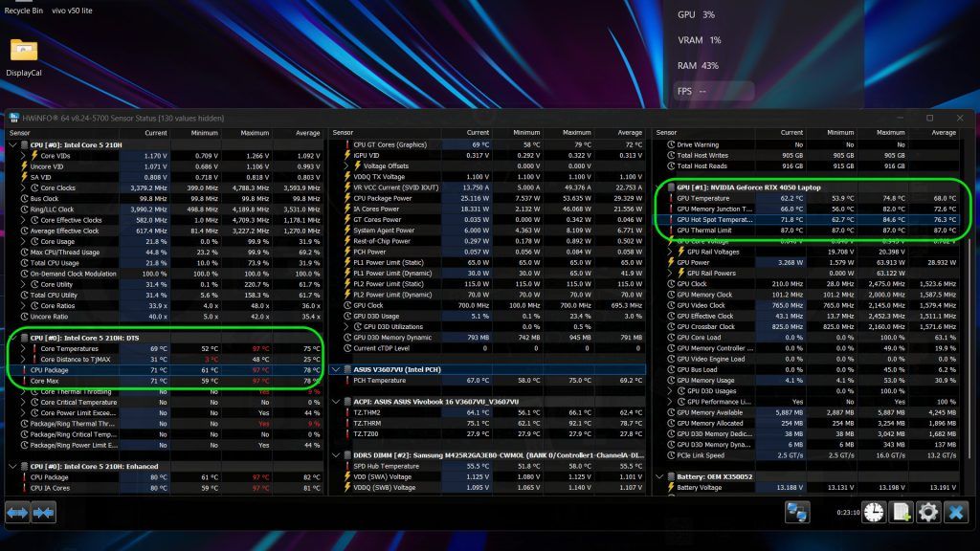
Task: Open HWiNFO sensor settings gear
Action: pos(928,513)
